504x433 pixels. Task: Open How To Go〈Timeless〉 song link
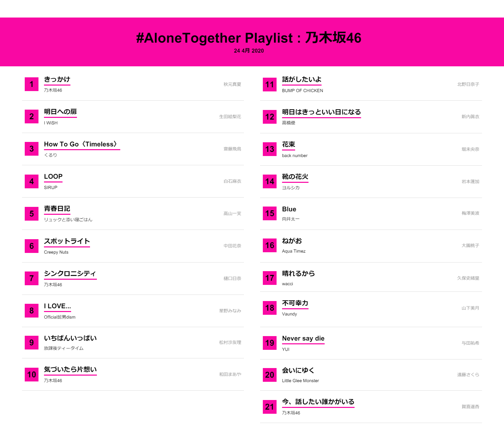coord(82,144)
